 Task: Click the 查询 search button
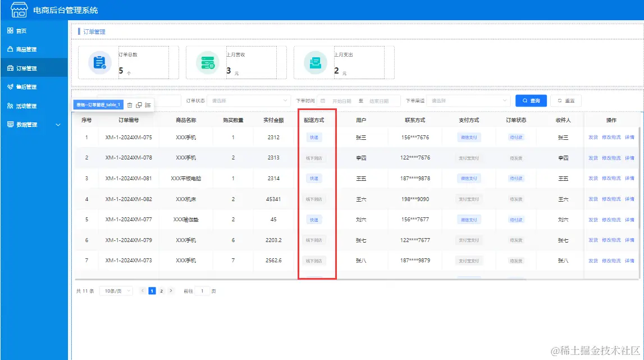point(530,101)
